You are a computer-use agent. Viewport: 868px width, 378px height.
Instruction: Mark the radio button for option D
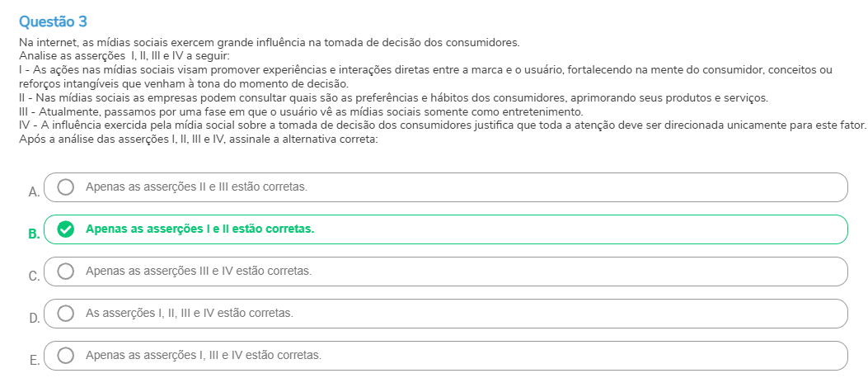(66, 314)
